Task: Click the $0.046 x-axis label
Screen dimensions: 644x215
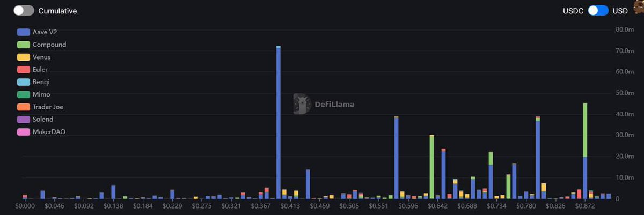Action: coord(54,206)
